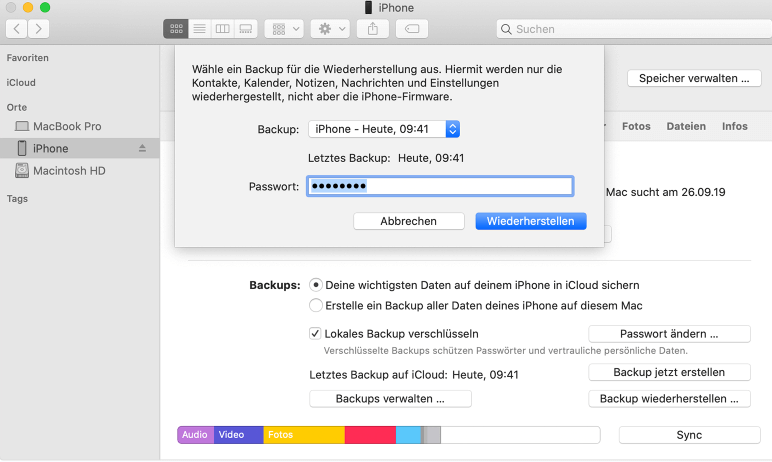Viewport: 772px width, 462px height.
Task: Open Speicher verwalten
Action: coord(694,78)
